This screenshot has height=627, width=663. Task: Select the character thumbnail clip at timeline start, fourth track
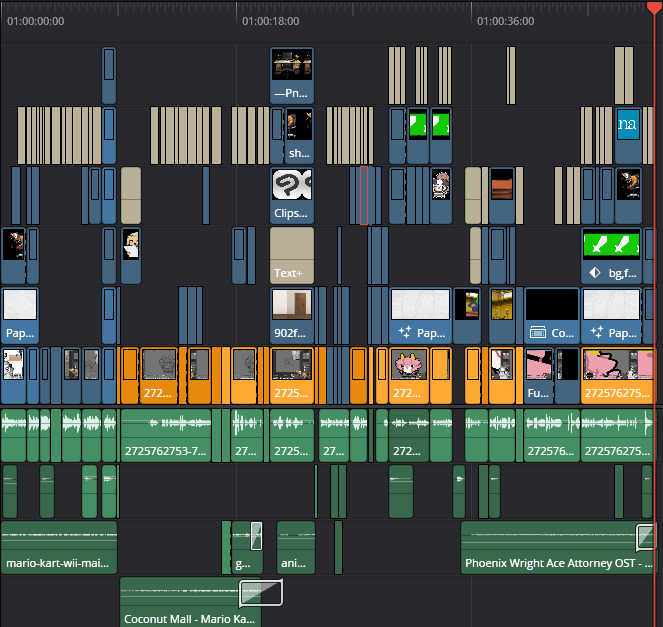[14, 255]
